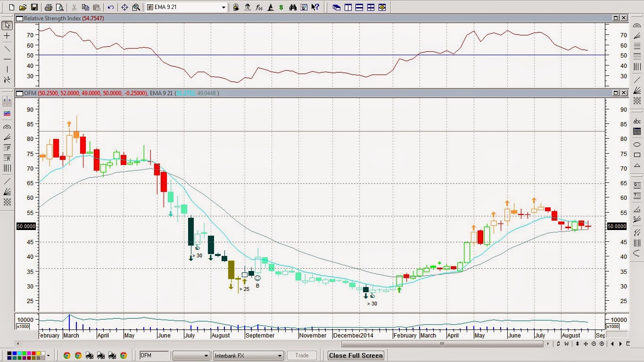This screenshot has width=644, height=362.
Task: Select the horizontal line tool in left toolbar
Action: coord(7,59)
